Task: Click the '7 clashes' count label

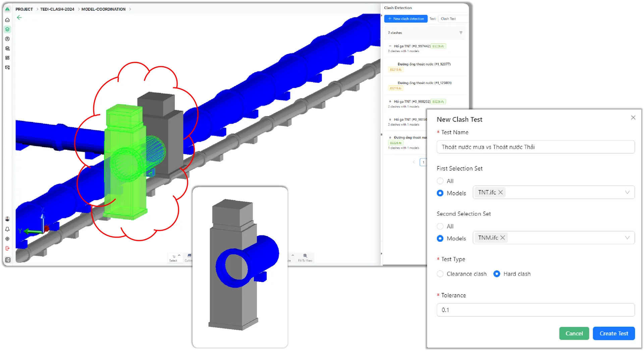Action: [395, 33]
